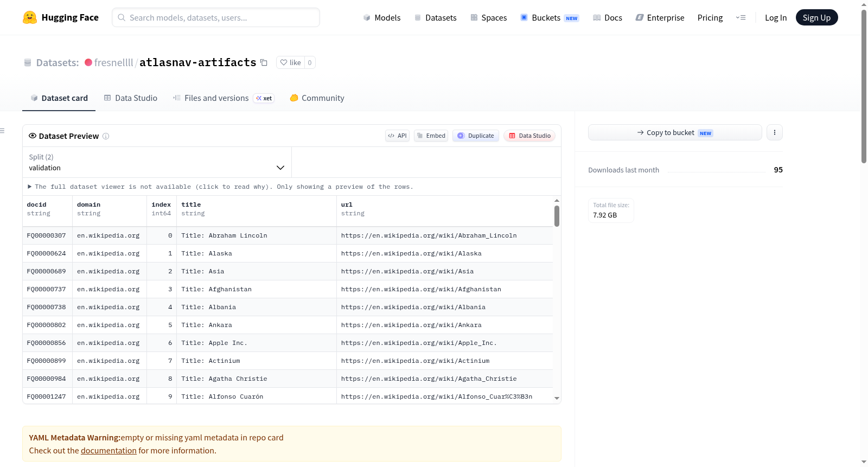Image resolution: width=868 pixels, height=467 pixels.
Task: Click the fresnellll user avatar dot
Action: [x=88, y=62]
